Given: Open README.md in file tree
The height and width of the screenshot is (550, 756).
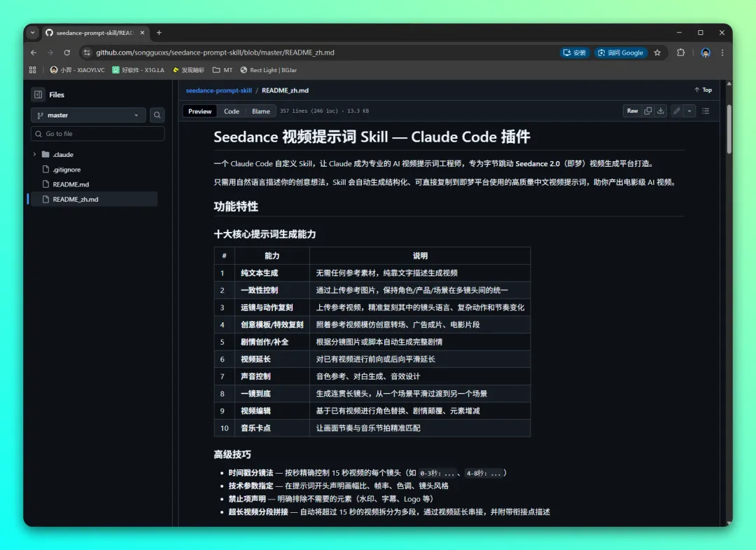Looking at the screenshot, I should pyautogui.click(x=71, y=184).
